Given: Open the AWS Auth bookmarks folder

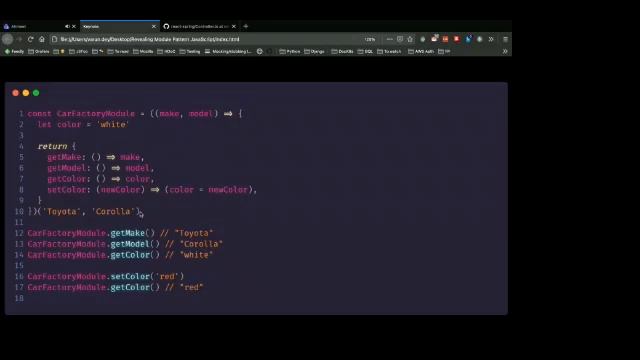Looking at the screenshot, I should coord(421,51).
